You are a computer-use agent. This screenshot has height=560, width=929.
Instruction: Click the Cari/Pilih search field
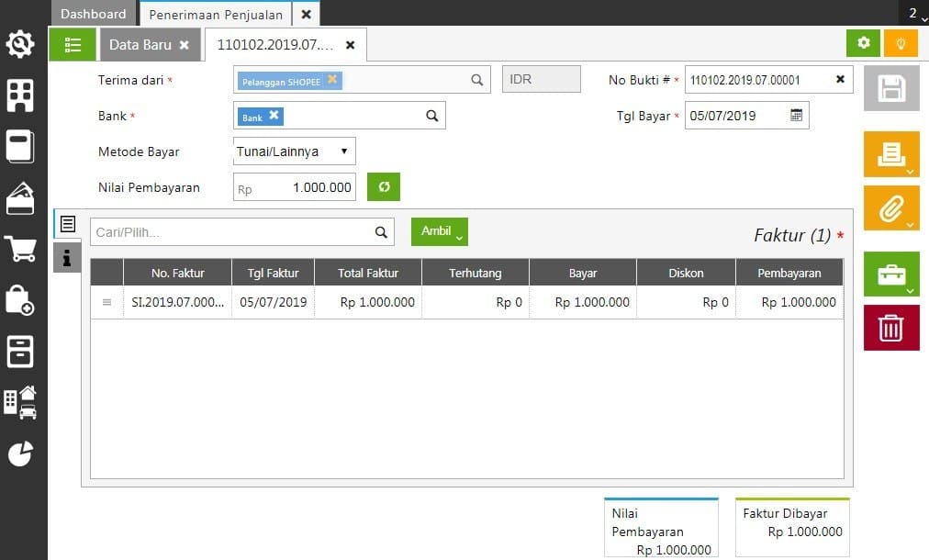[232, 232]
